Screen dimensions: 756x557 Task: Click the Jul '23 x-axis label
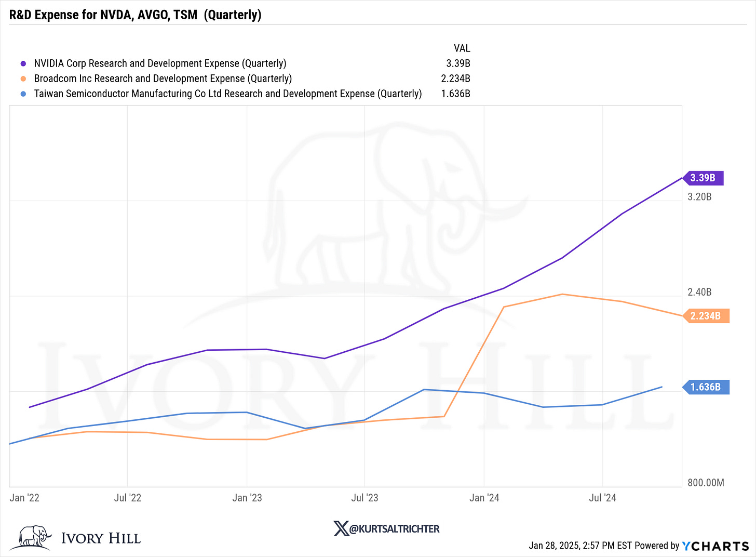click(x=365, y=498)
